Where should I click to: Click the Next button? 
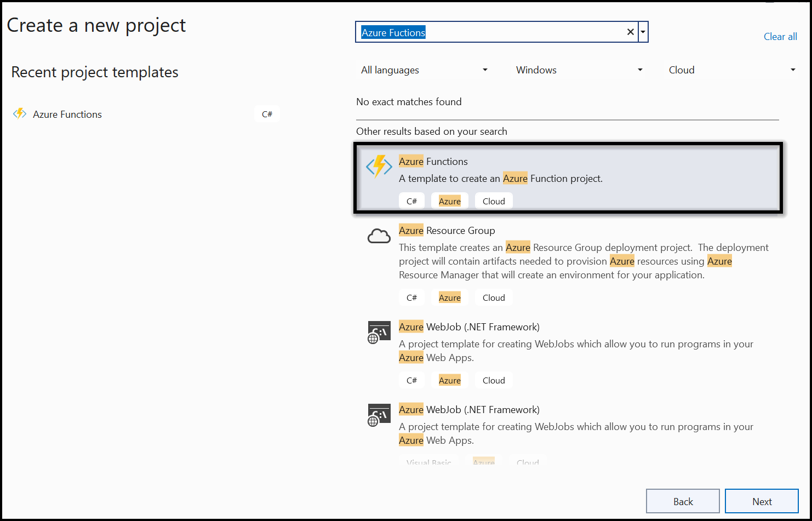click(762, 501)
